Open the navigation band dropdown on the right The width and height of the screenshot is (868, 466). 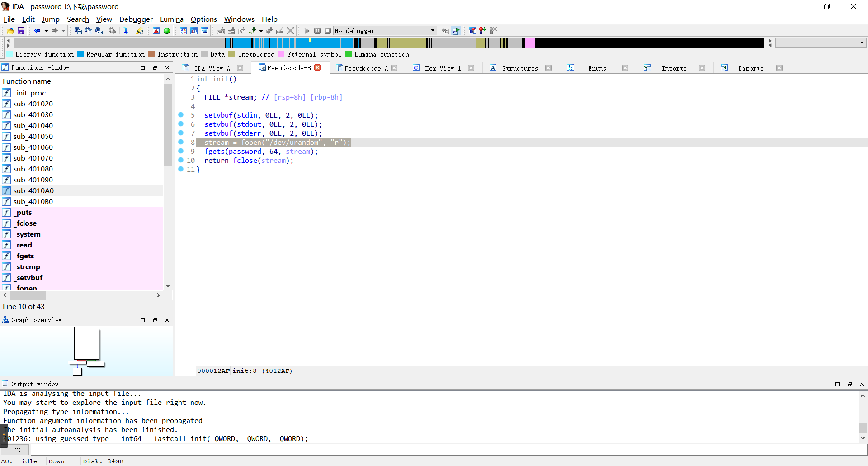(x=862, y=43)
